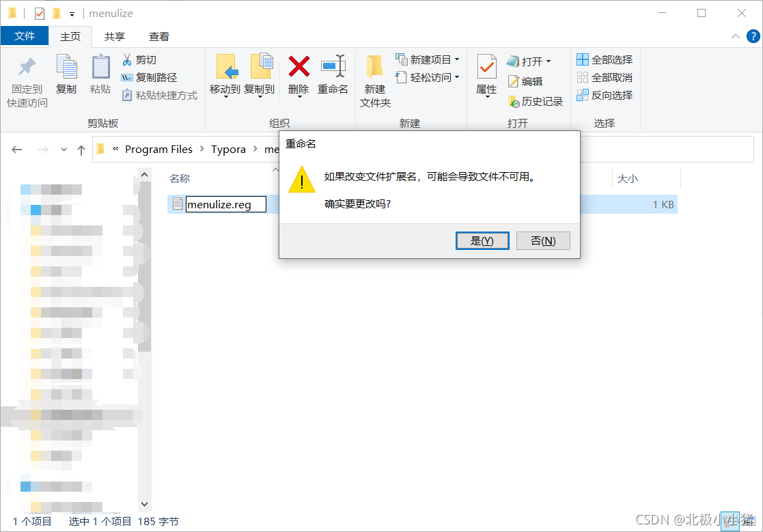The width and height of the screenshot is (763, 532).
Task: Click 全部选择 (Select all) in ribbon
Action: point(605,60)
